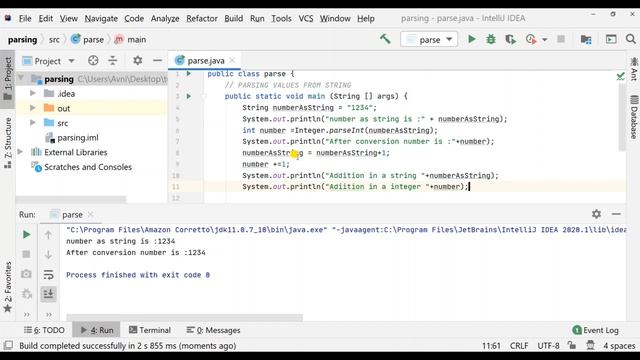Rerun parse using Run panel play icon
Screen dimensions: 640x360
[x=27, y=235]
